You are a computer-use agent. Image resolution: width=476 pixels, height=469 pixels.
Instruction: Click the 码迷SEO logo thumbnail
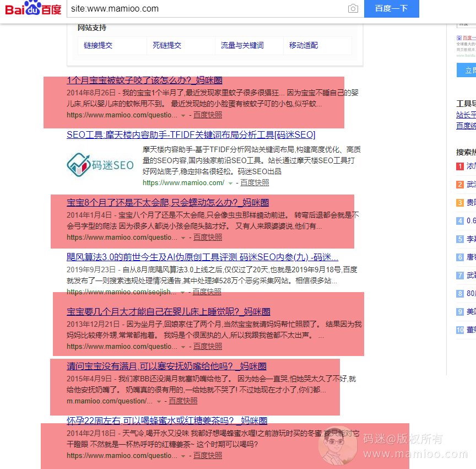pos(100,164)
